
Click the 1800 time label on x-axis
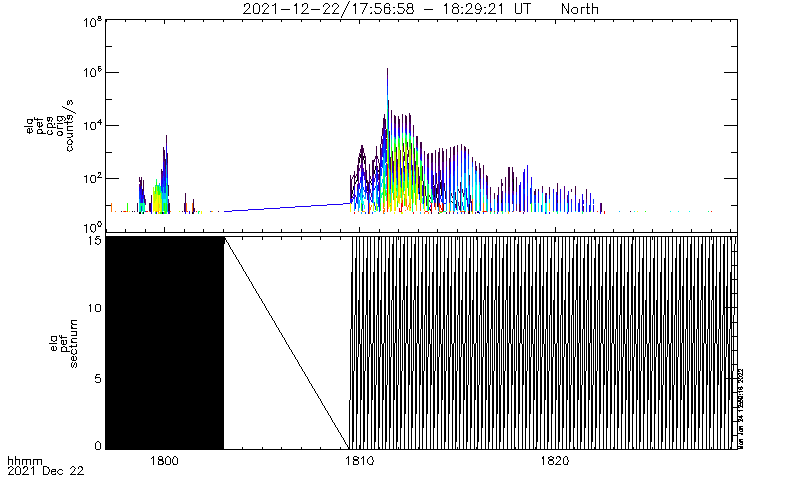(x=164, y=461)
